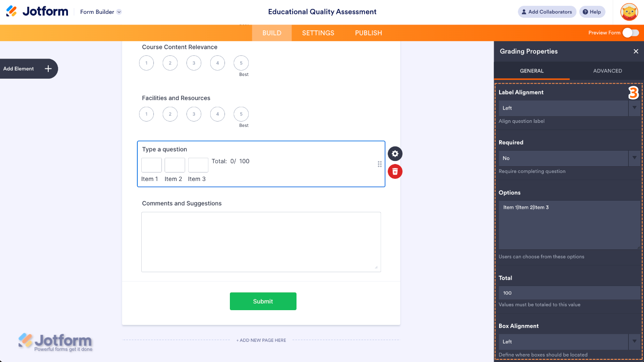
Task: Click the Add Element plus icon
Action: pyautogui.click(x=47, y=68)
